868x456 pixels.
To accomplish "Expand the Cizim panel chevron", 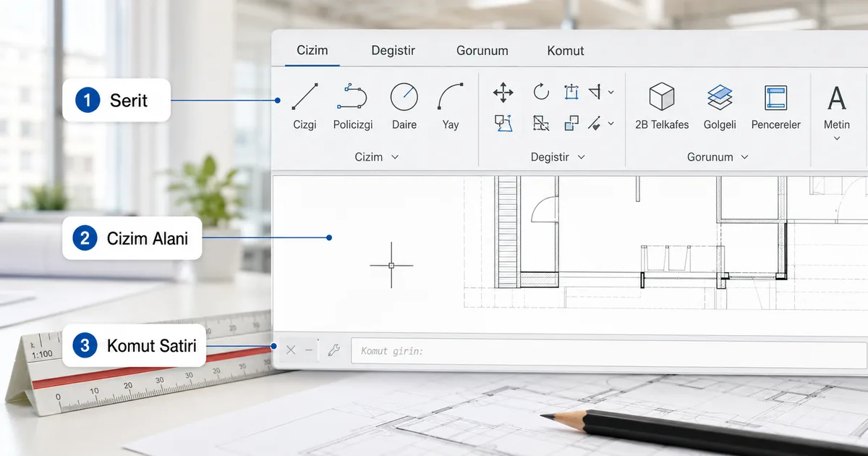I will click(395, 157).
